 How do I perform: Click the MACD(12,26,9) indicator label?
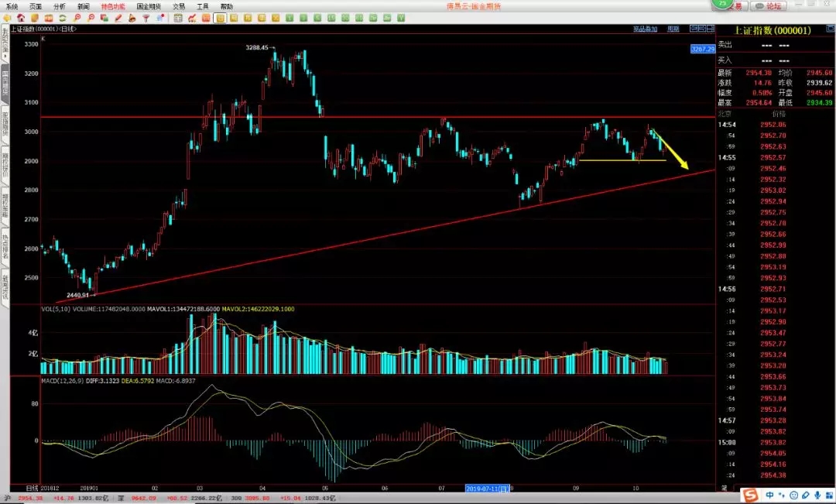pos(63,381)
